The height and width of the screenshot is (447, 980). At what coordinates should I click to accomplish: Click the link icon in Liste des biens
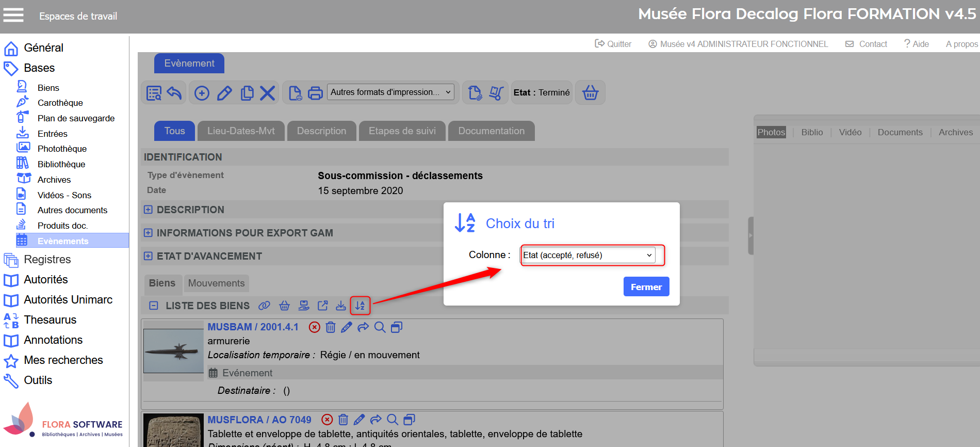pyautogui.click(x=264, y=306)
